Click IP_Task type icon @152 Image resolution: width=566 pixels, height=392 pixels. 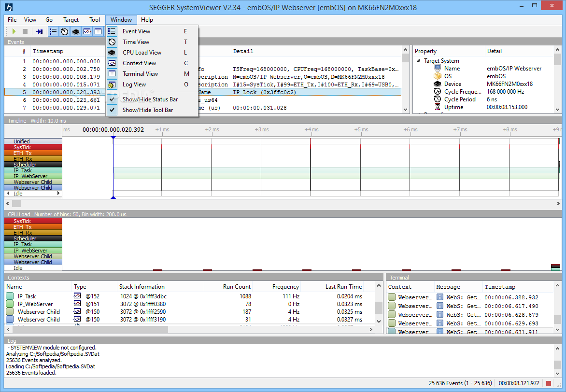click(77, 296)
